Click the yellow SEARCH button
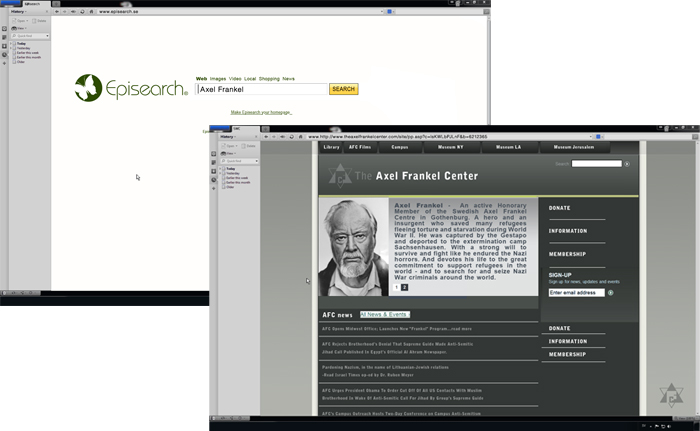Viewport: 700px width, 431px height. point(343,89)
